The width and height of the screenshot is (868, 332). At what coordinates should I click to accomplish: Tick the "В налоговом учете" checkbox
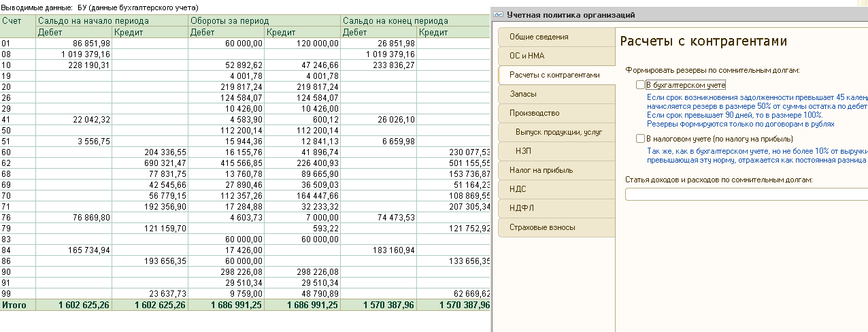pos(639,139)
